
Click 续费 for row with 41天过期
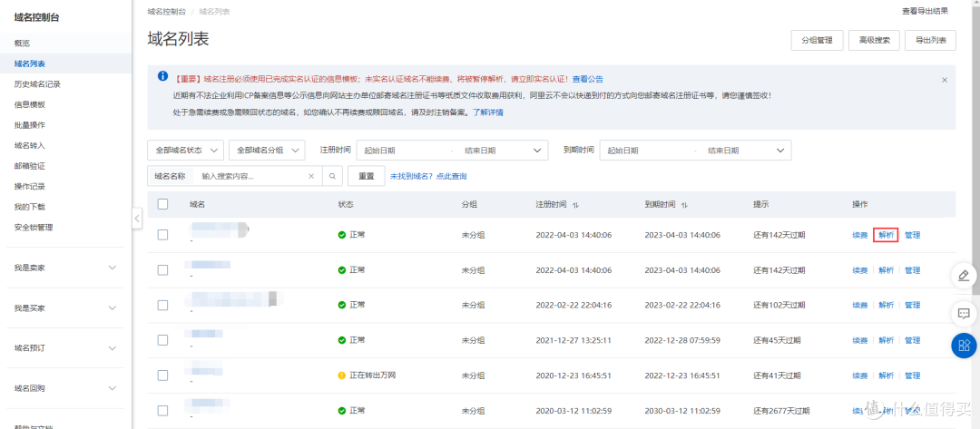[860, 375]
